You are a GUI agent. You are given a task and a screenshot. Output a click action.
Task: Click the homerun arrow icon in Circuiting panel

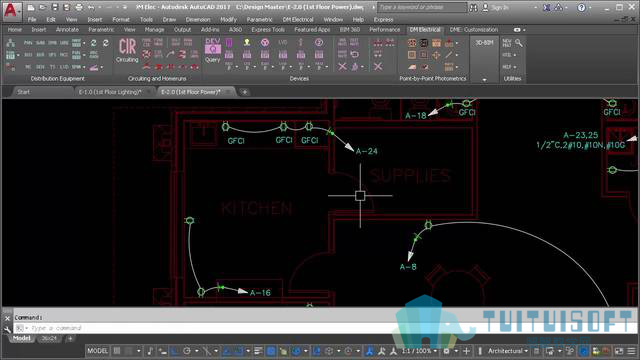[x=170, y=54]
